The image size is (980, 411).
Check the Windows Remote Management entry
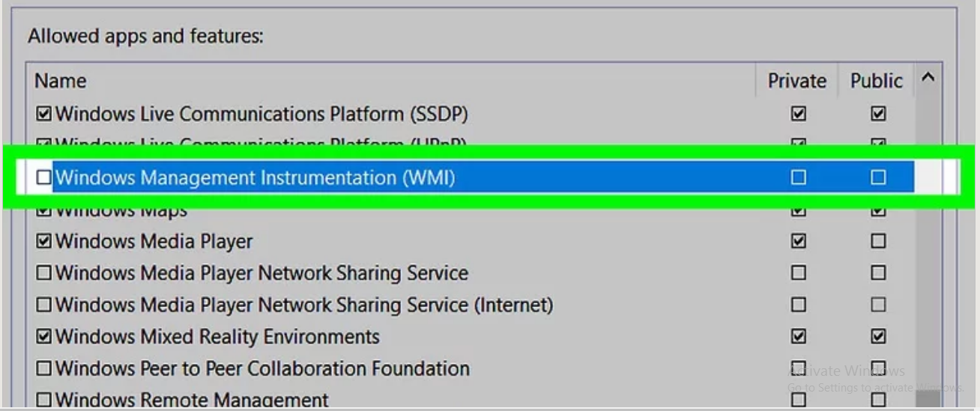pyautogui.click(x=44, y=401)
